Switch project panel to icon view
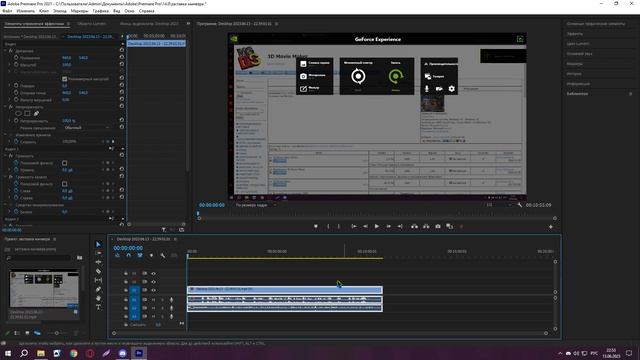640x360 pixels. tap(27, 333)
